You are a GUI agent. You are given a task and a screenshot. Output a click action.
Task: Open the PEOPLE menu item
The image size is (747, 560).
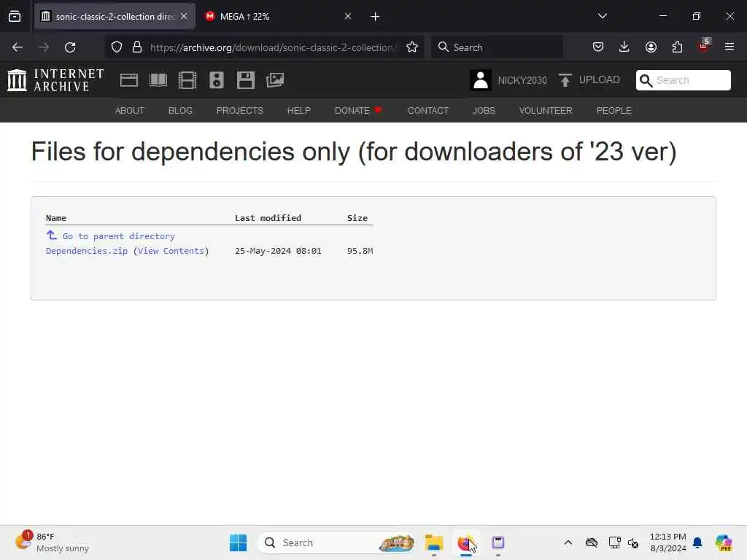[x=614, y=111]
